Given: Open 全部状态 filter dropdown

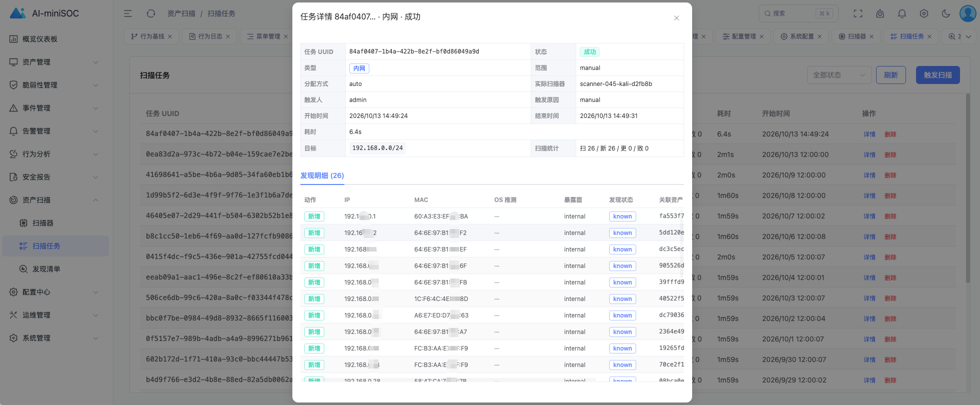Looking at the screenshot, I should (x=839, y=75).
